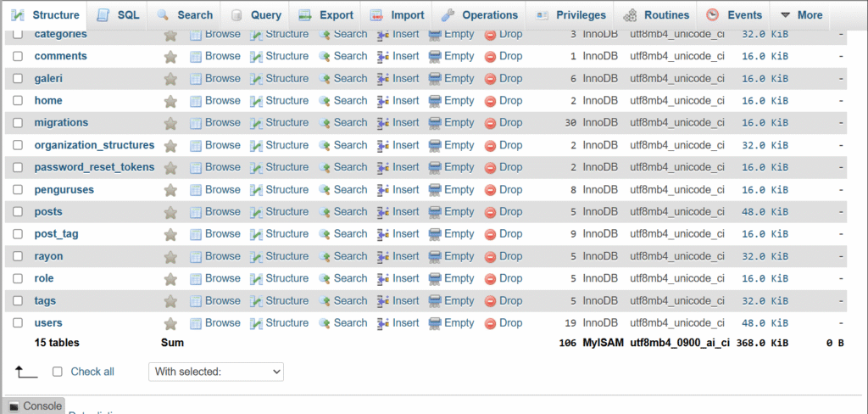Click Insert icon in tags row
Viewport: 868px width, 414px height.
[383, 301]
